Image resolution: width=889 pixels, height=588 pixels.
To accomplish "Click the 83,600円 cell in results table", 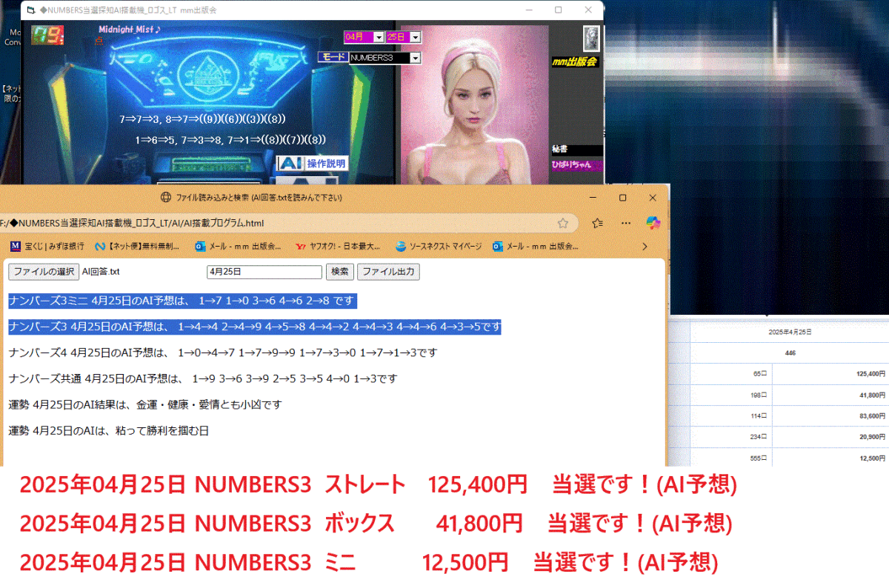I will point(830,415).
